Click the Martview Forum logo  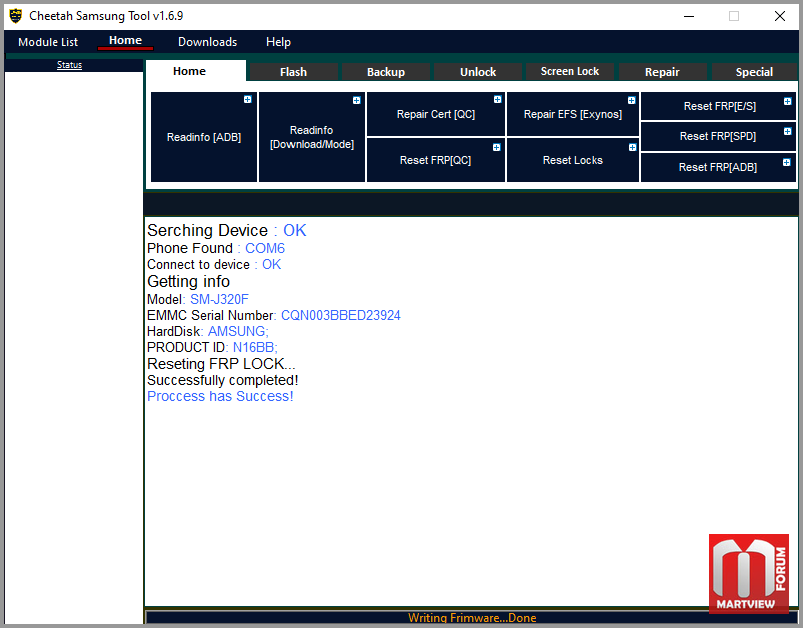tap(749, 573)
